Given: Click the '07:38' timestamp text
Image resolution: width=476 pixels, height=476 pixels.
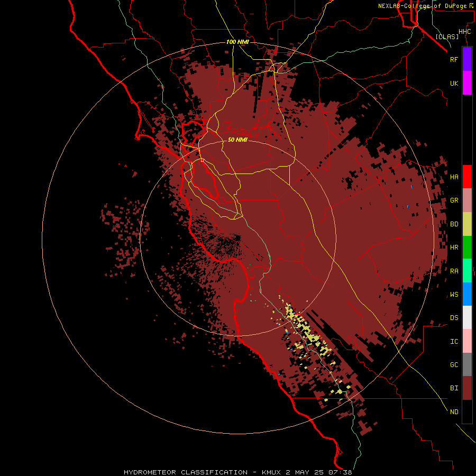Looking at the screenshot, I should coord(340,472).
